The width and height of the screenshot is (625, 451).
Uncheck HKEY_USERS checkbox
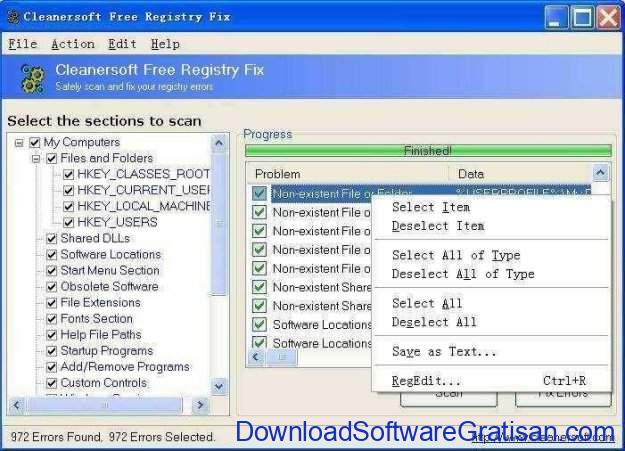click(x=69, y=222)
